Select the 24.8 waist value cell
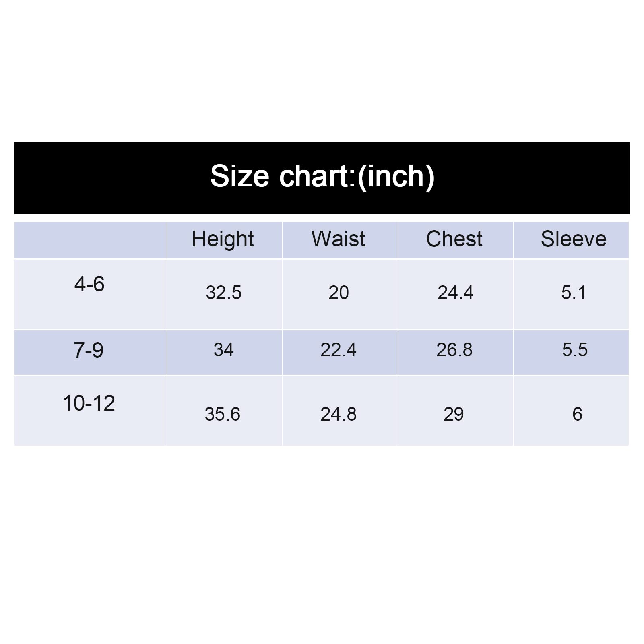Screen dimensions: 644x644 (x=339, y=414)
